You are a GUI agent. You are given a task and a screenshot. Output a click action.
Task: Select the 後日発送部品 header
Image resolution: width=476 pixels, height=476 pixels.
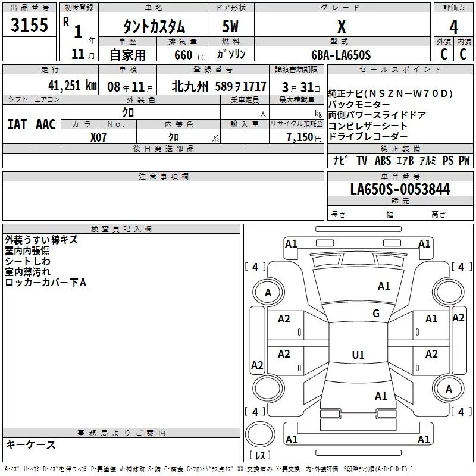(163, 148)
